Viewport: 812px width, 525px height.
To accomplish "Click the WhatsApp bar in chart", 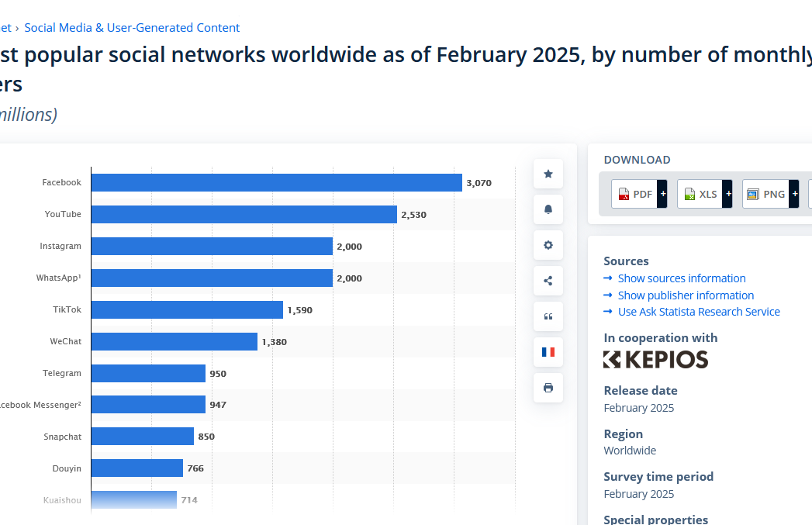I will (x=212, y=278).
